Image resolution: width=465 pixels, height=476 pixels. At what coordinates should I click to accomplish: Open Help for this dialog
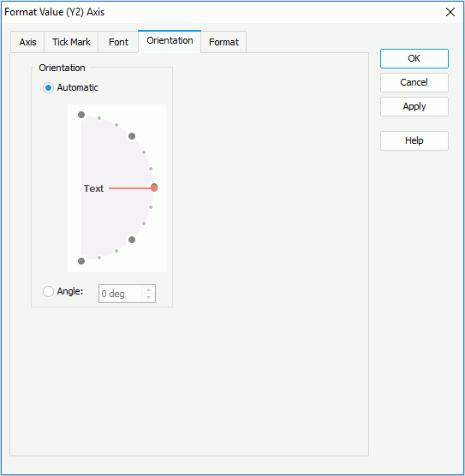[x=414, y=140]
